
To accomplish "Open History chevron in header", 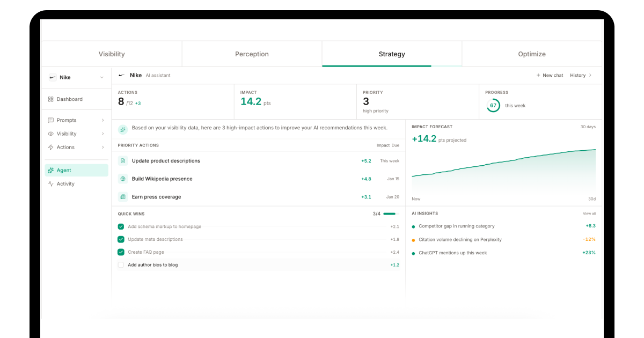I will [x=590, y=75].
